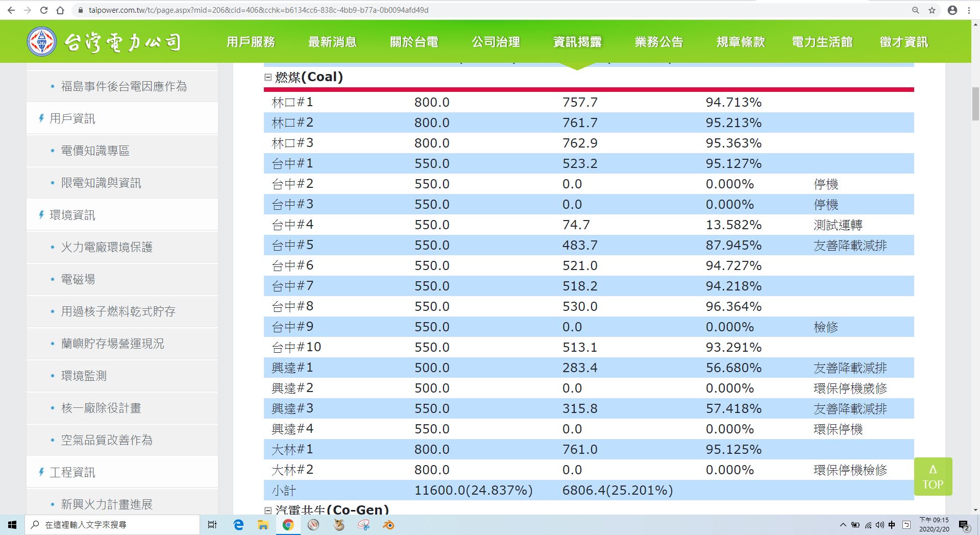This screenshot has height=535, width=980.
Task: Expand the 工程資訊 sidebar section
Action: coord(72,472)
